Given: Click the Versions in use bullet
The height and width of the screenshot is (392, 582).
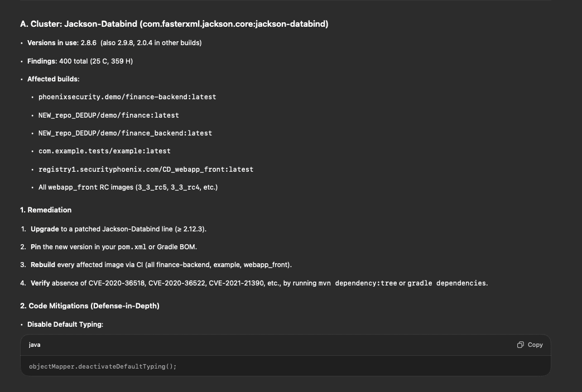Looking at the screenshot, I should 114,43.
